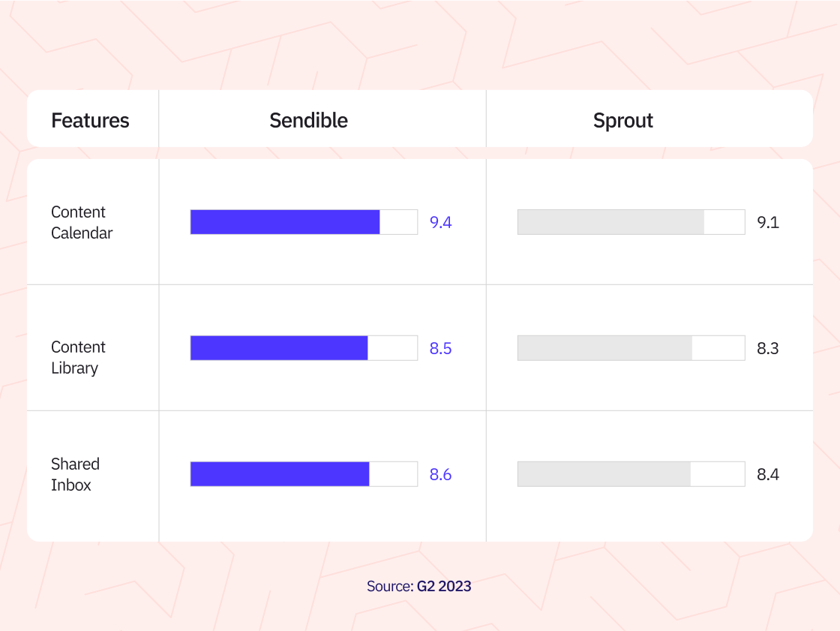Click the 9.4 Sendible score

[x=440, y=223]
